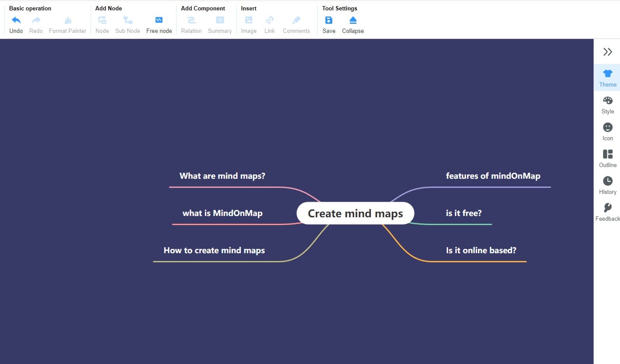Collapse the right sidebar with the chevron
The width and height of the screenshot is (620, 364).
607,52
